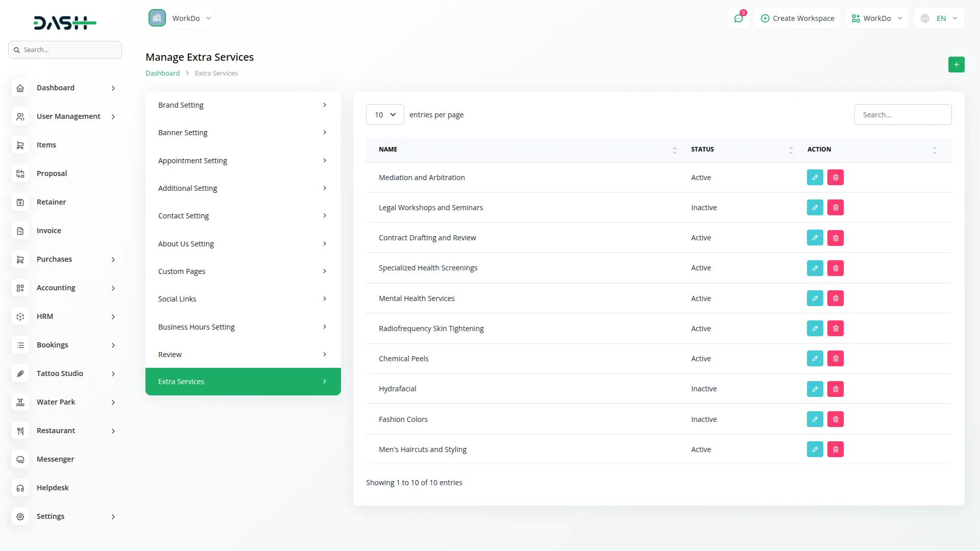Go to Dashboard breadcrumb link
This screenshot has height=551, width=980.
point(162,73)
